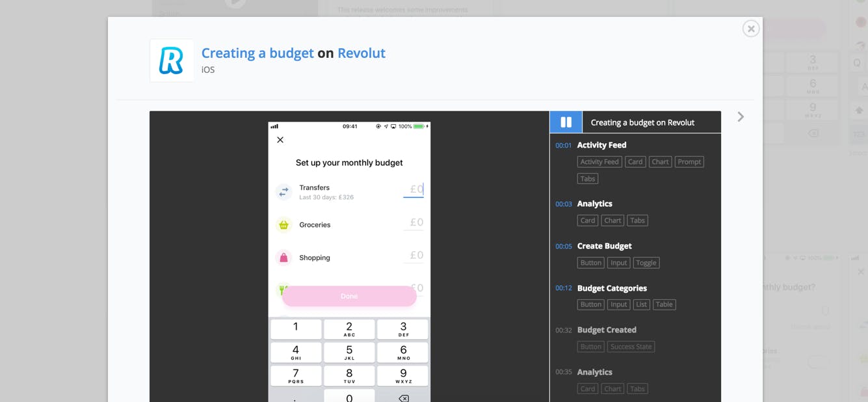Select 'Table' tag under Budget Categories
This screenshot has width=868, height=402.
tap(664, 304)
